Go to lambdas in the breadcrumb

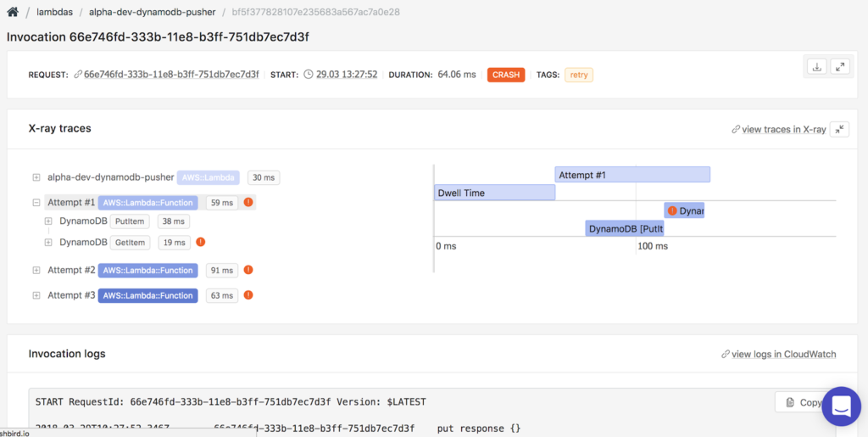(x=53, y=13)
